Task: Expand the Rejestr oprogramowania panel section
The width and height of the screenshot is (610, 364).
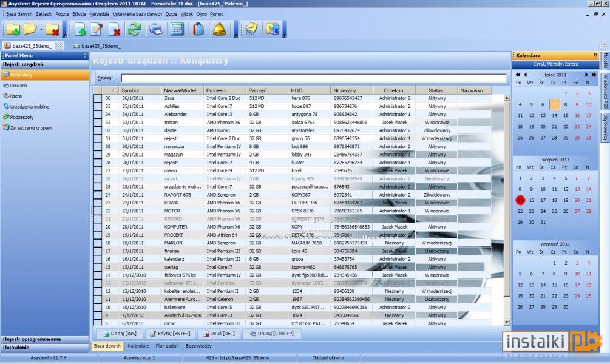Action: (45, 339)
